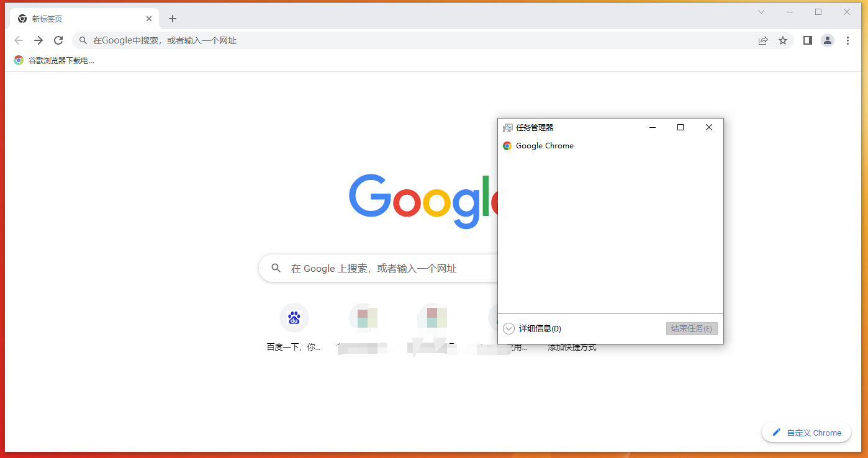Maximize the Chrome browser window
This screenshot has height=458, width=868.
pyautogui.click(x=818, y=12)
